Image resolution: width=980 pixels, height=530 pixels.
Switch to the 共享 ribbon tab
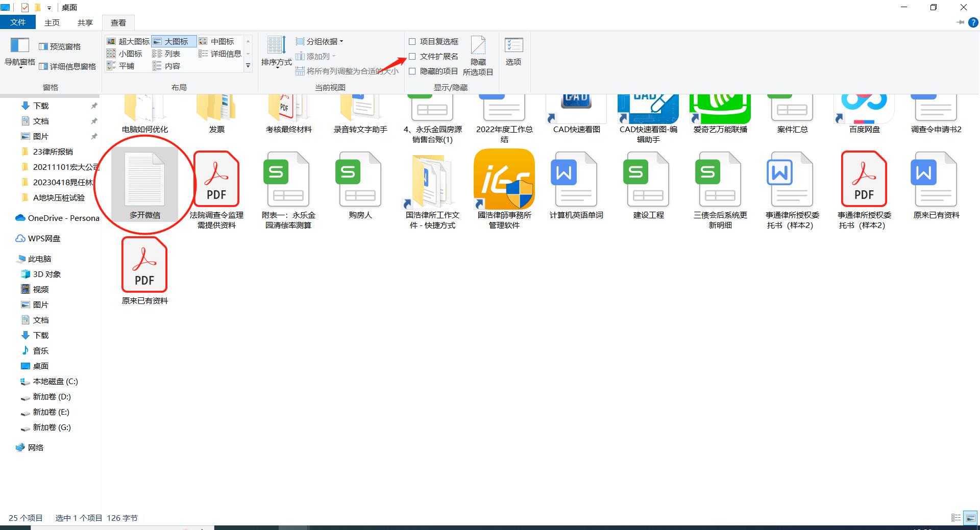pos(85,22)
